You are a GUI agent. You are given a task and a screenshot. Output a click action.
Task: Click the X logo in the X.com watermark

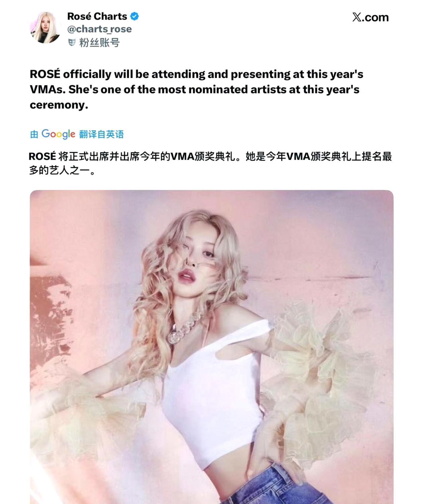tap(356, 17)
